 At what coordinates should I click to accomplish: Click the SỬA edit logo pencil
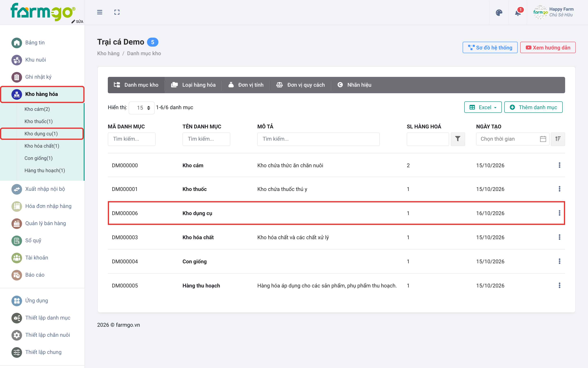pos(77,21)
